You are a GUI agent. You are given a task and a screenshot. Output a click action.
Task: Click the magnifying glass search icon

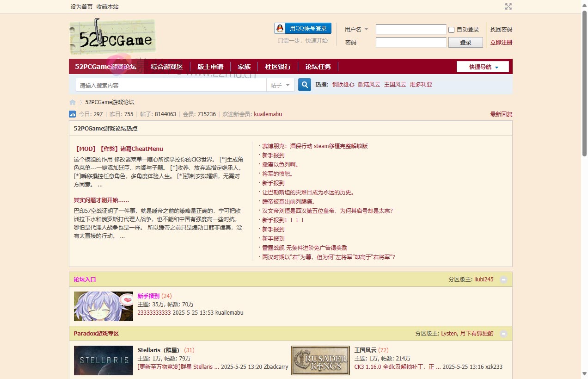tap(304, 85)
